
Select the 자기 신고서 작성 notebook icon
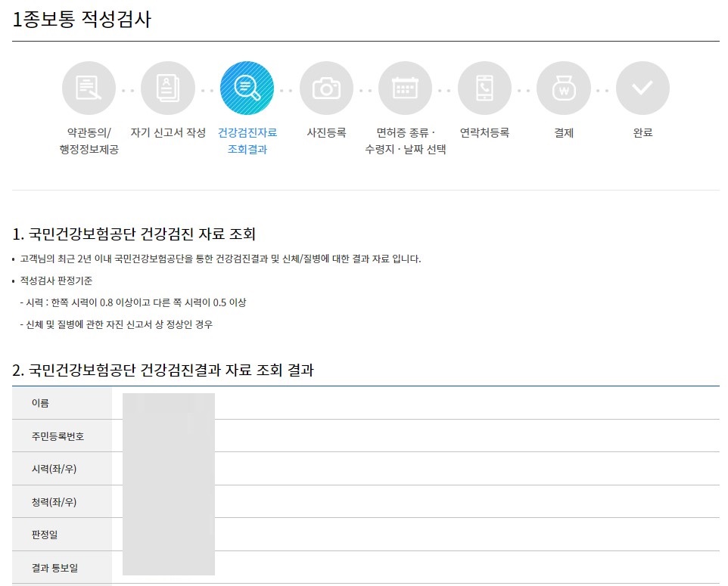point(167,87)
